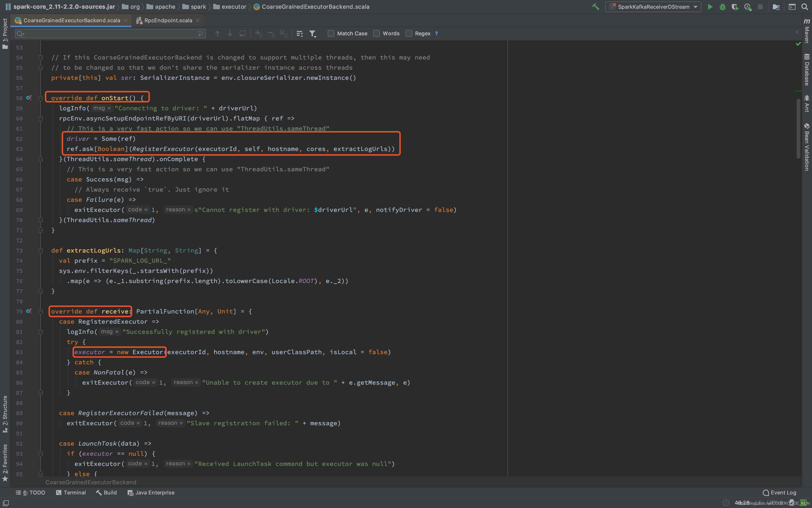
Task: Open the Build tool window
Action: 106,493
